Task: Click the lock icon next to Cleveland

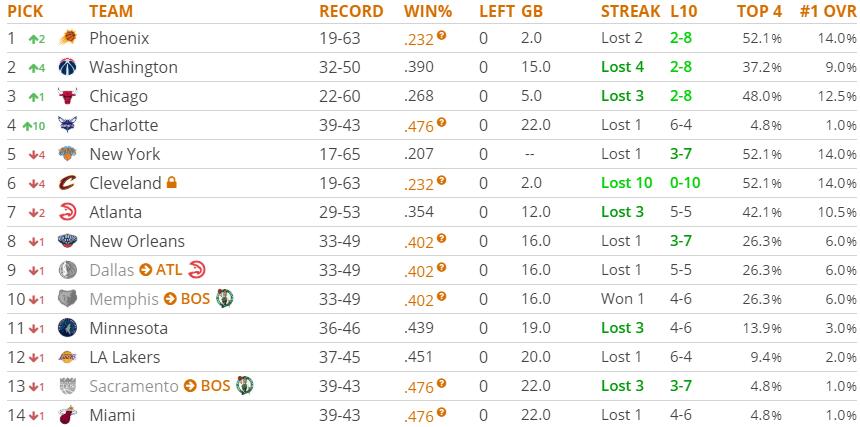Action: coord(172,183)
